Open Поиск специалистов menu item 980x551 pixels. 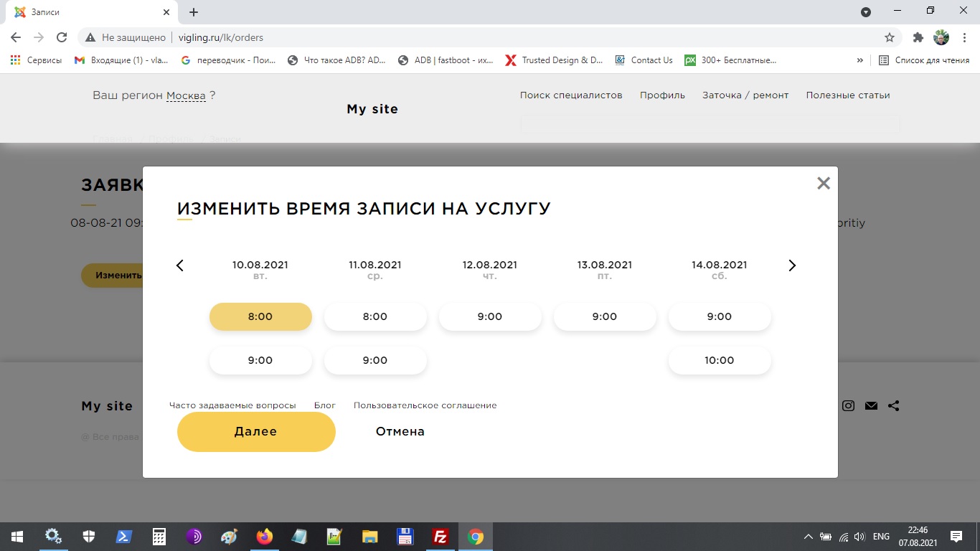point(571,95)
